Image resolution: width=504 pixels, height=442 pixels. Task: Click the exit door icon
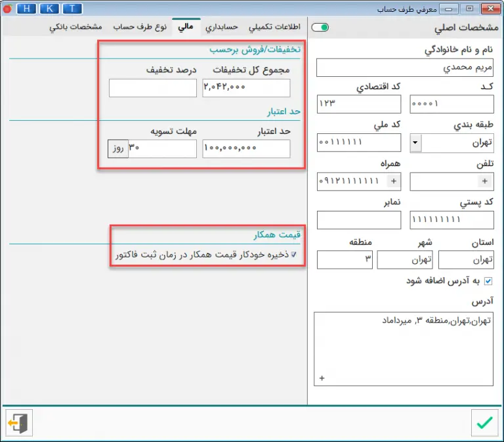click(19, 423)
